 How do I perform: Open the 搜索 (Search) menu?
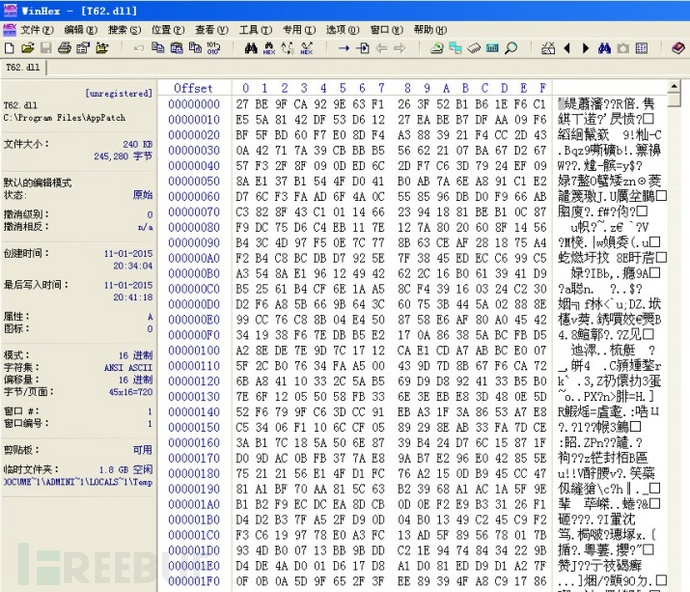point(124,30)
